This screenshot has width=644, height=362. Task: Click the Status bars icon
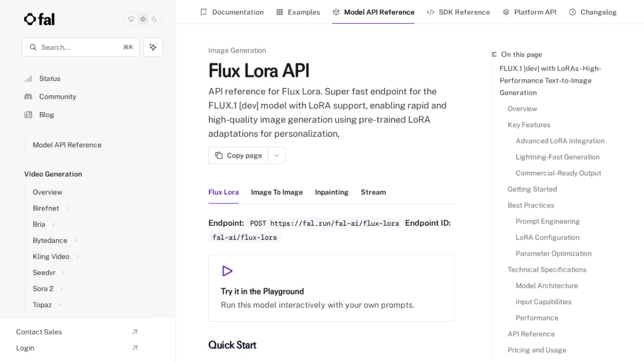pyautogui.click(x=28, y=78)
